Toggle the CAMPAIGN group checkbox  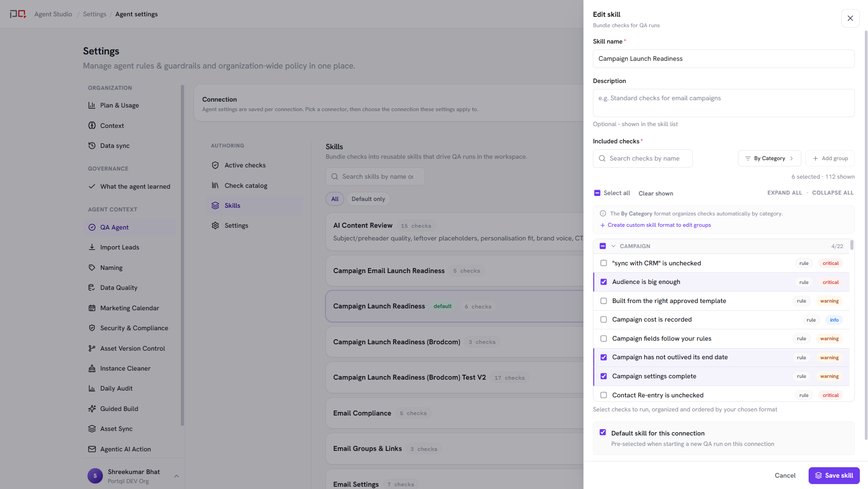603,246
